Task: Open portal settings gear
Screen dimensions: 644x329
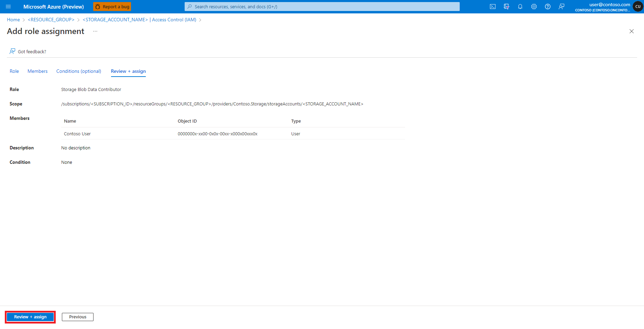Action: (x=534, y=7)
